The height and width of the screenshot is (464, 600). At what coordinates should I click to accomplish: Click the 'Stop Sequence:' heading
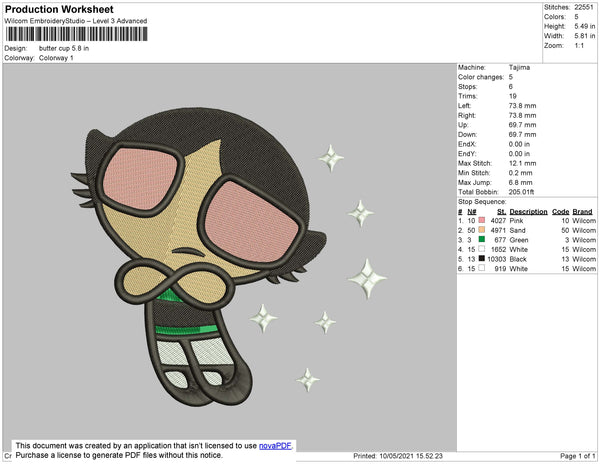pos(482,202)
